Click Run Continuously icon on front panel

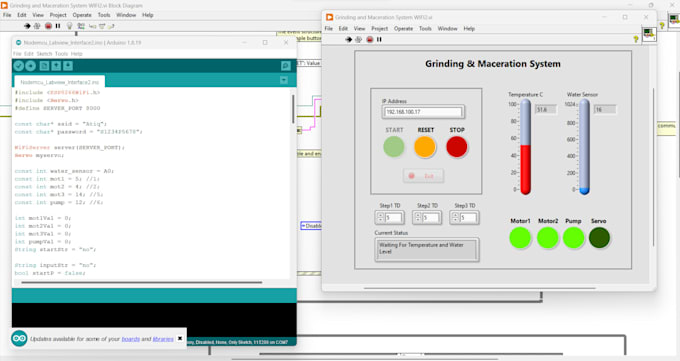(358, 39)
